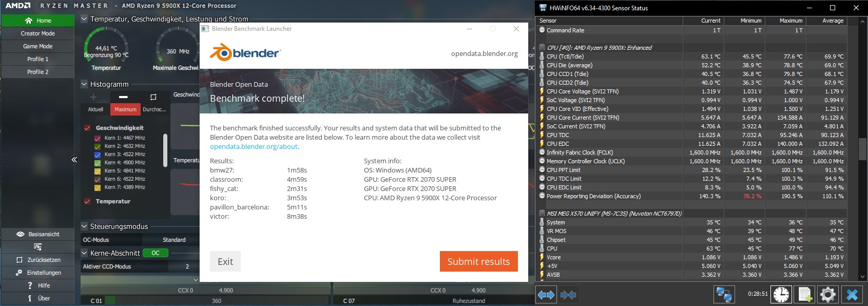This screenshot has width=868, height=306.
Task: Click the AMD logo in Ryzen Master
Action: 18,6
